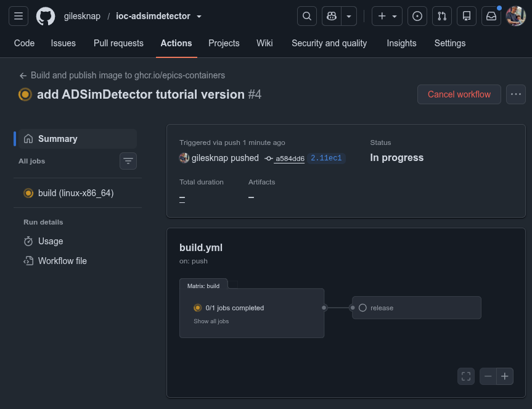
Task: Open the issues icon in header
Action: tap(417, 16)
